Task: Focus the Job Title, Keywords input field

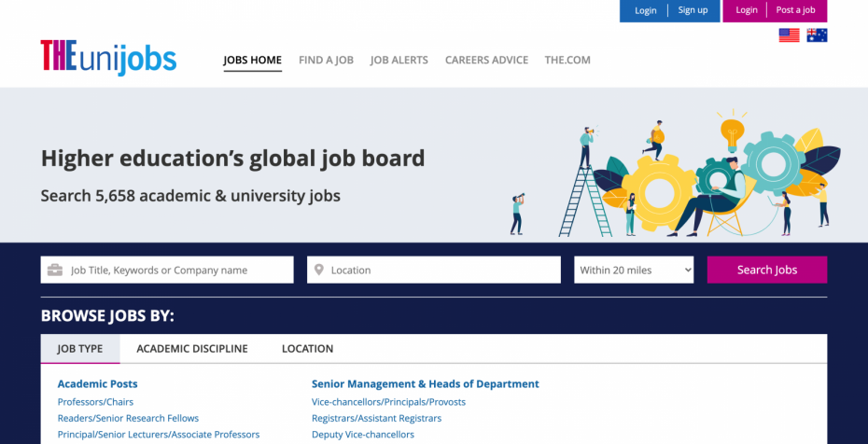Action: click(x=167, y=270)
